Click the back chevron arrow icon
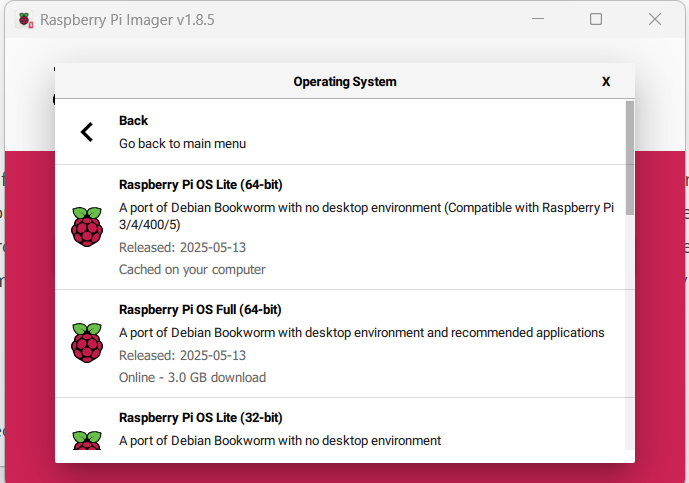The image size is (689, 483). [87, 132]
